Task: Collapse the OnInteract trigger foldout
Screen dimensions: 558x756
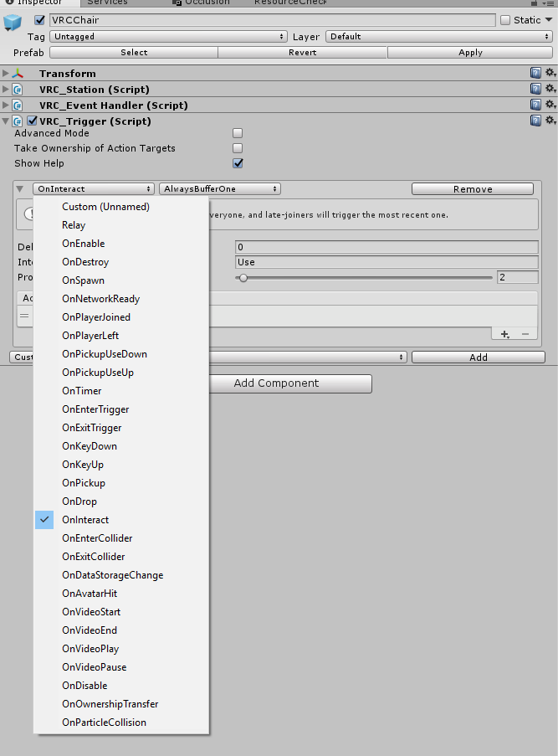Action: tap(20, 189)
